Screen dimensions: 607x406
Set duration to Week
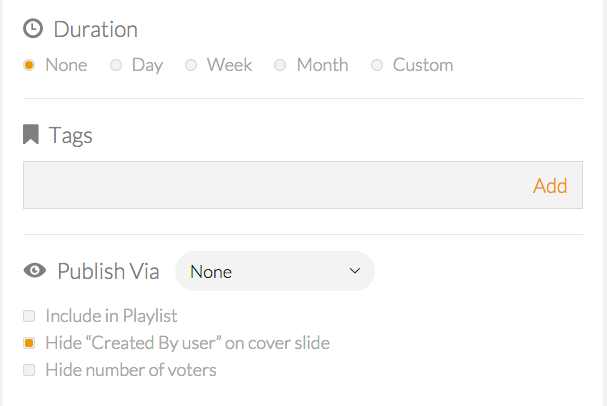[191, 65]
